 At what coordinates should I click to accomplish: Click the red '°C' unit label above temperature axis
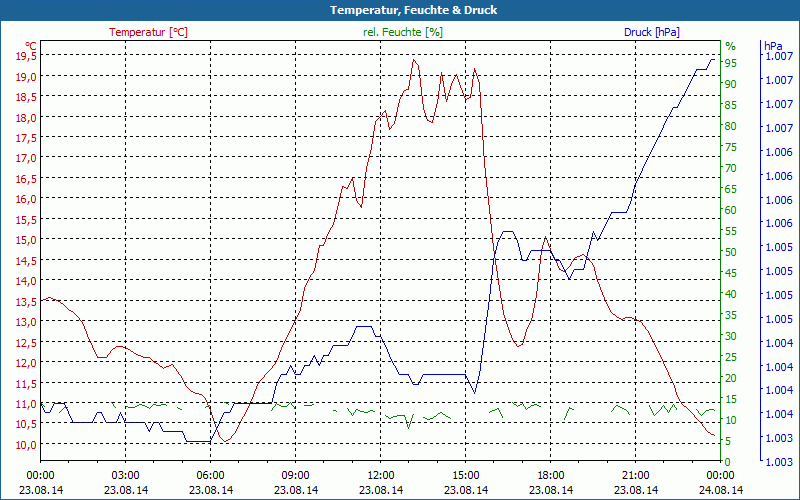[x=30, y=45]
